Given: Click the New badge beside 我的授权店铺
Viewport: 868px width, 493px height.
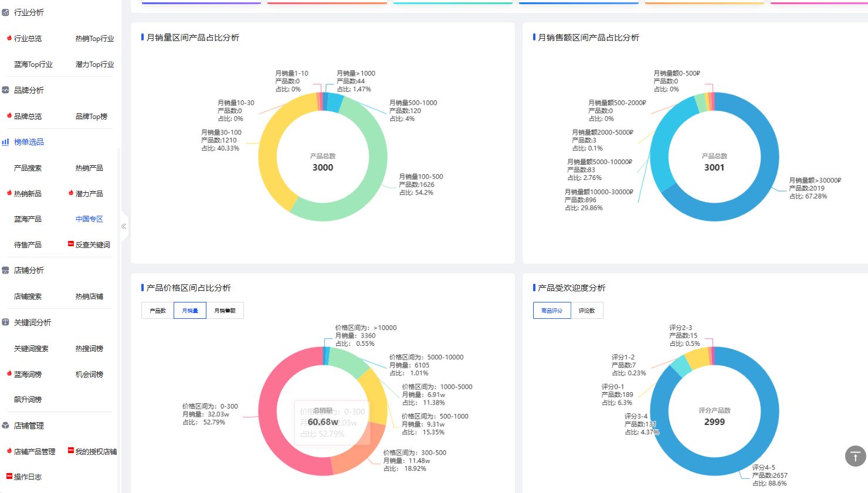Looking at the screenshot, I should point(71,451).
